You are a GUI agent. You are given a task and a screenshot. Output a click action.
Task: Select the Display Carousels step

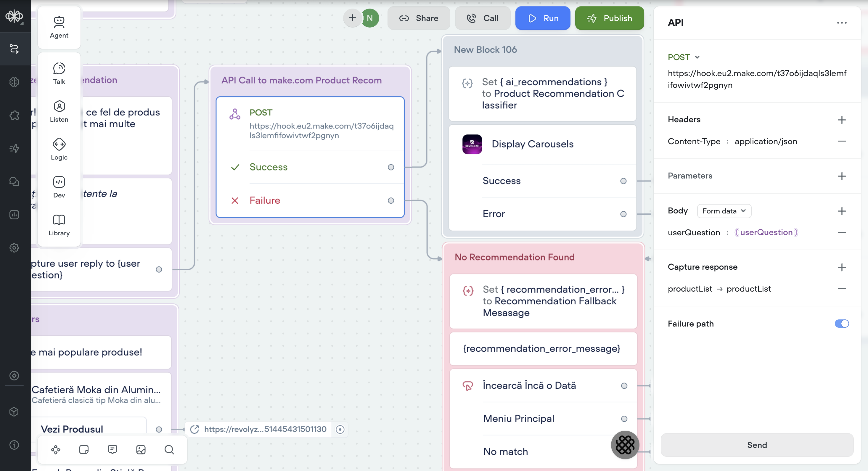click(542, 144)
